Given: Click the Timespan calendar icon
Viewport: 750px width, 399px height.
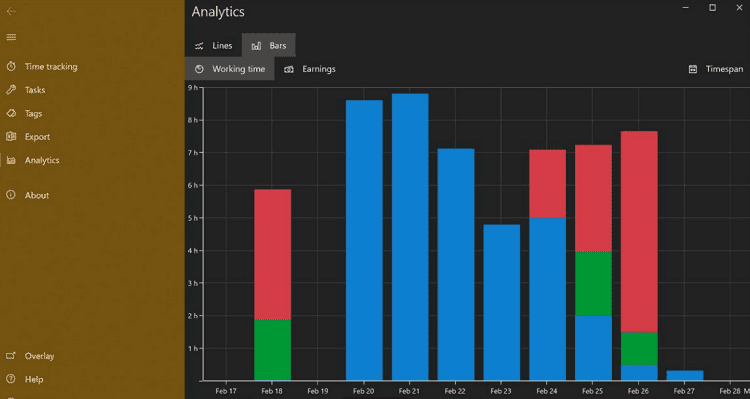Looking at the screenshot, I should (693, 69).
